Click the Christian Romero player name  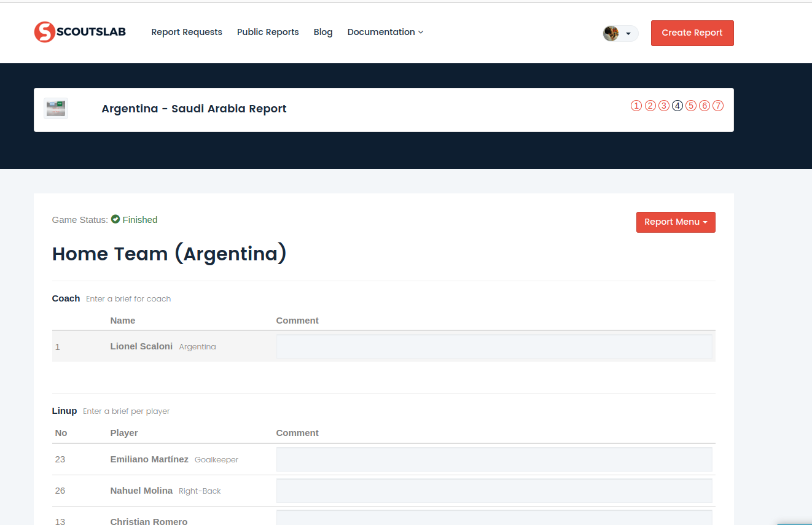tap(149, 521)
